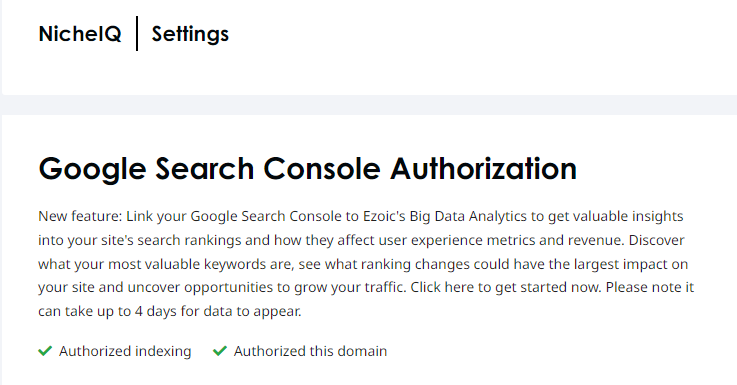Click the Google Search Console Authorization heading
Image resolution: width=737 pixels, height=385 pixels.
(307, 169)
